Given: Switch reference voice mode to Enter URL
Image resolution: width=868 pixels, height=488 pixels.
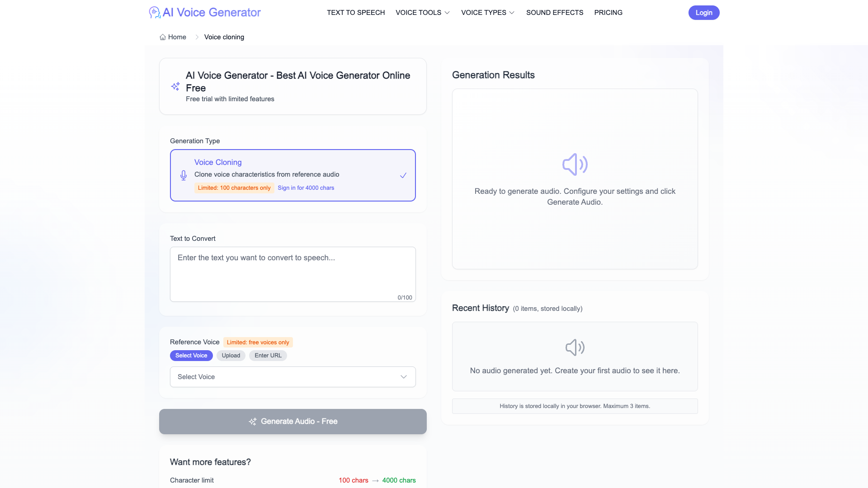Looking at the screenshot, I should 268,356.
